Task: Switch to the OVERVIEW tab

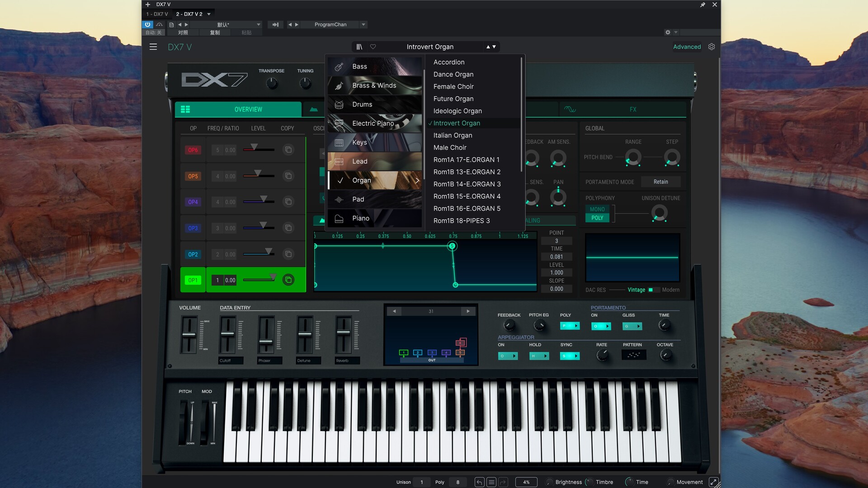Action: [238, 109]
